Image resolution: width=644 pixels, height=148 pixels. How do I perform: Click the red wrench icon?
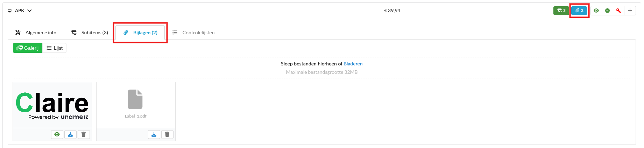pyautogui.click(x=618, y=10)
